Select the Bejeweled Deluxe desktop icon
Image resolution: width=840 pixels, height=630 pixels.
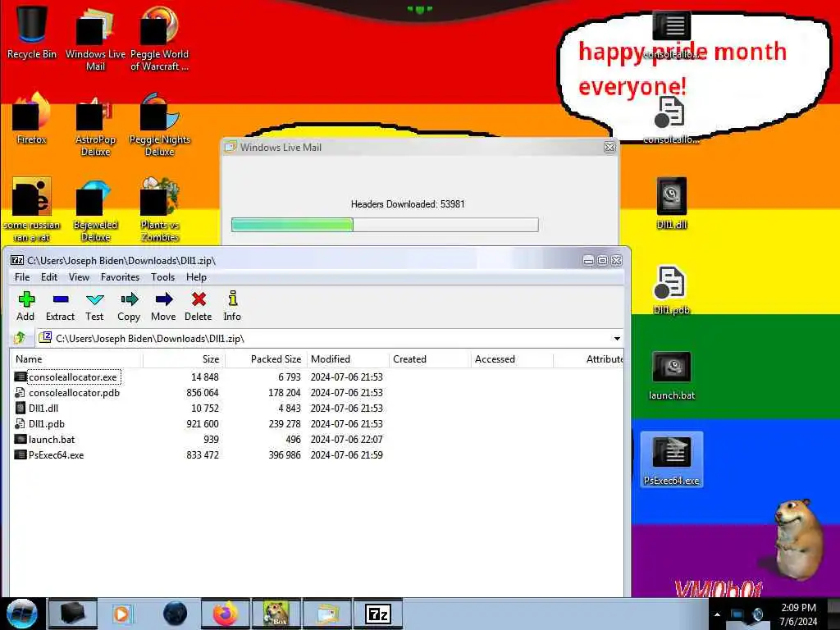tap(95, 210)
